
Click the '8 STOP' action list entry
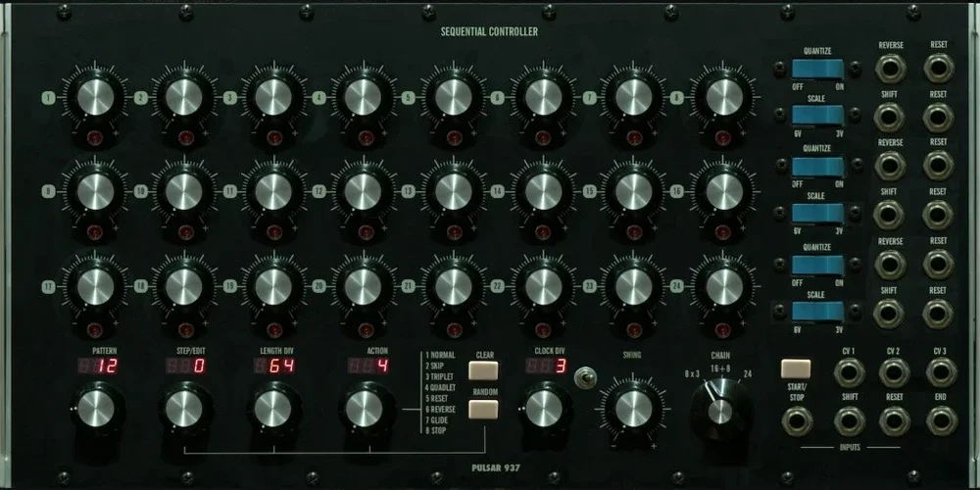pos(436,430)
